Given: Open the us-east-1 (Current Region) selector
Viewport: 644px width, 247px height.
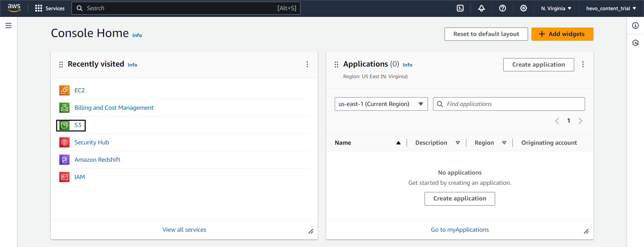Looking at the screenshot, I should tap(381, 104).
